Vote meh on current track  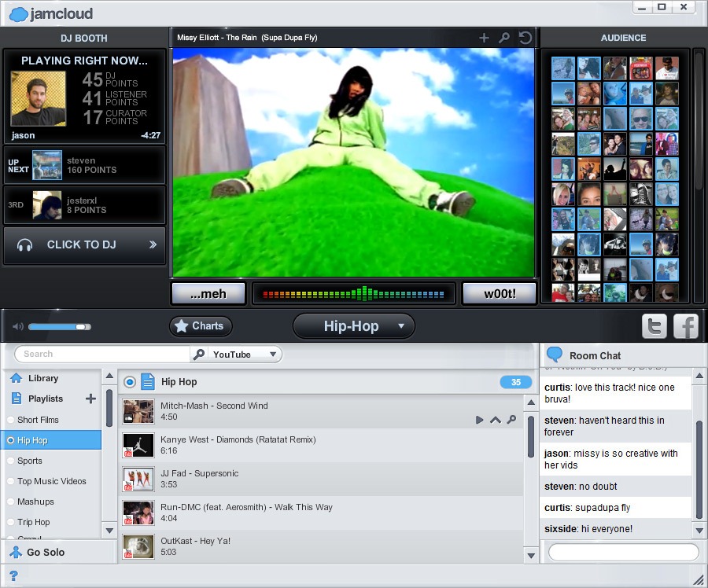208,294
